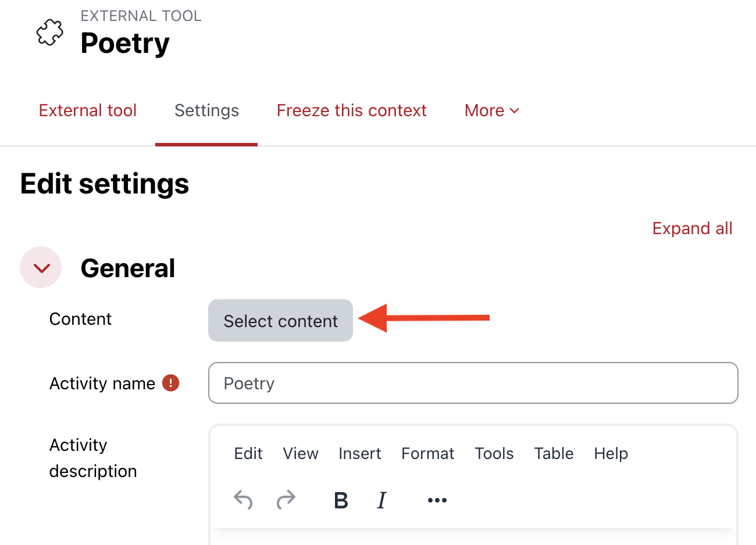
Task: Click the Redo icon in the editor toolbar
Action: [x=286, y=500]
